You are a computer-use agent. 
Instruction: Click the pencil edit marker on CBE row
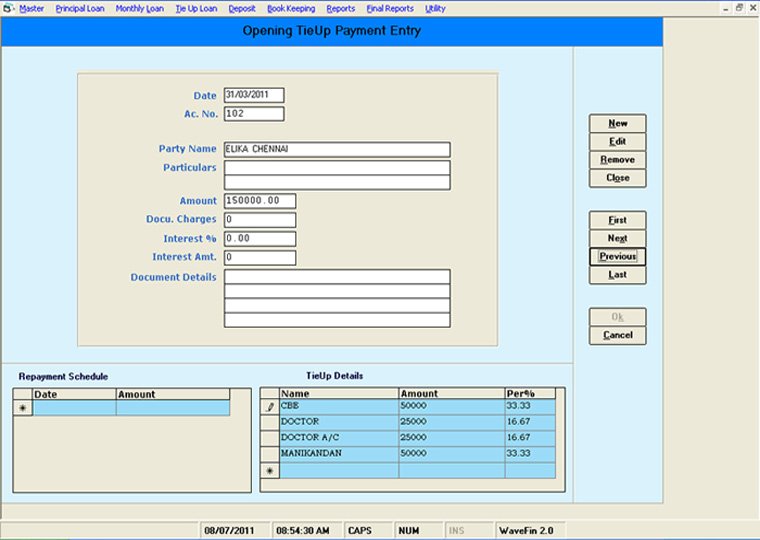[x=269, y=408]
